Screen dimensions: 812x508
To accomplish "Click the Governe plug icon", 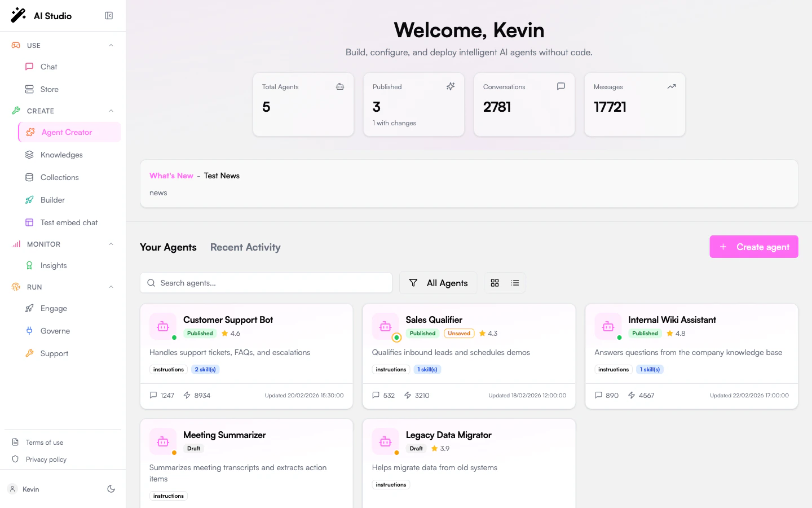I will pos(29,331).
